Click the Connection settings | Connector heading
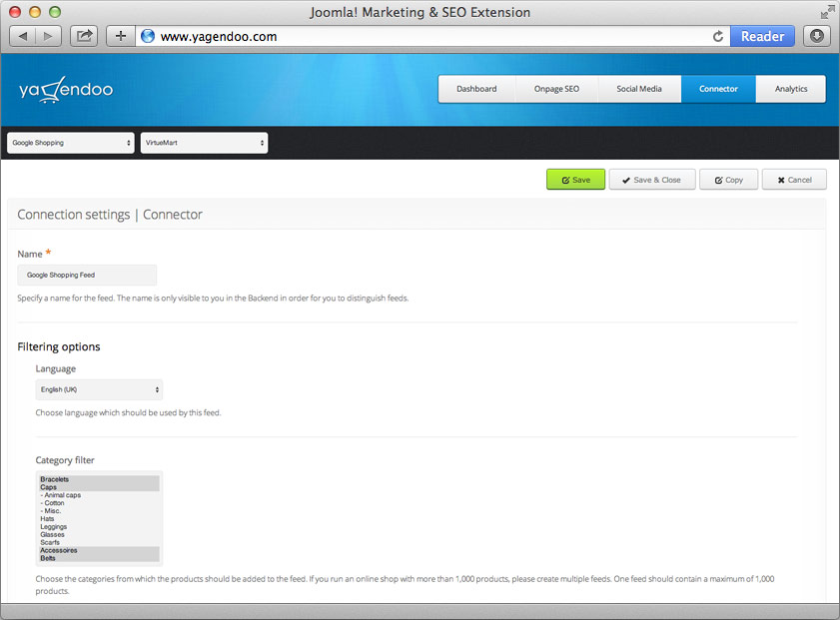The width and height of the screenshot is (840, 620). 110,215
